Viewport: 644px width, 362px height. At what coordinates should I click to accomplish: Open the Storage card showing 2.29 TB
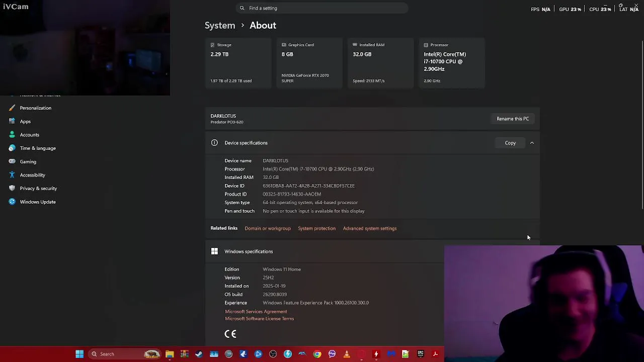(238, 63)
